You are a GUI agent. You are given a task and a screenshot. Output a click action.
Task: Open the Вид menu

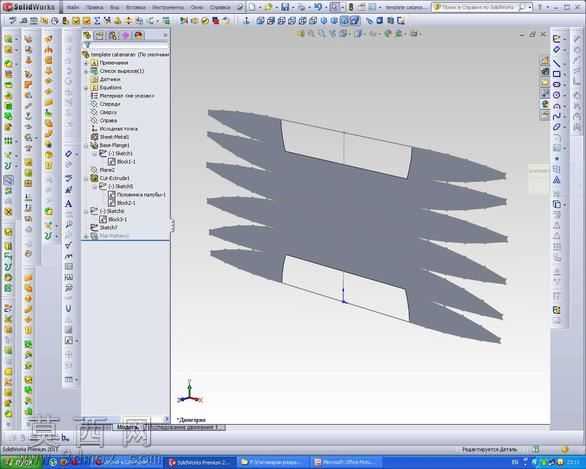114,7
